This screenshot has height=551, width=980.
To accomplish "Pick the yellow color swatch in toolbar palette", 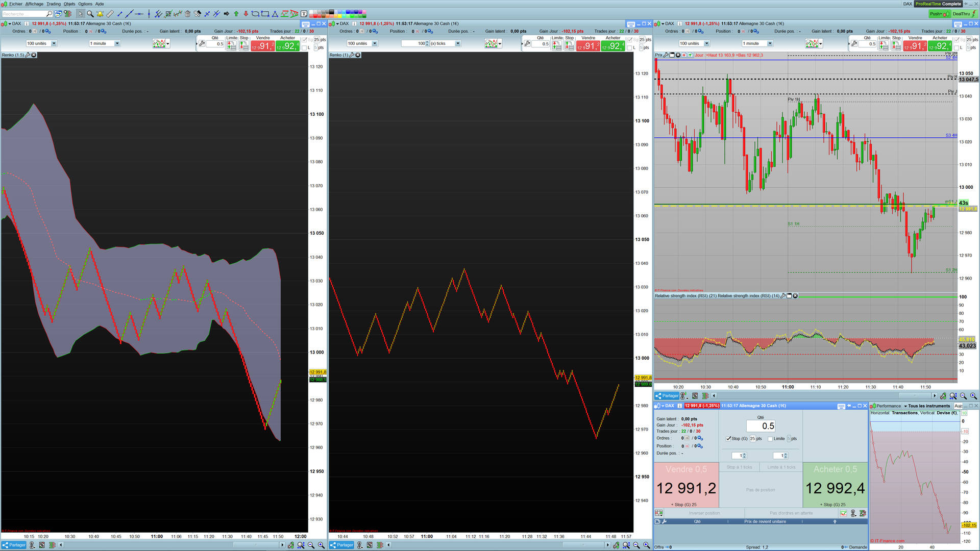I will click(x=340, y=16).
